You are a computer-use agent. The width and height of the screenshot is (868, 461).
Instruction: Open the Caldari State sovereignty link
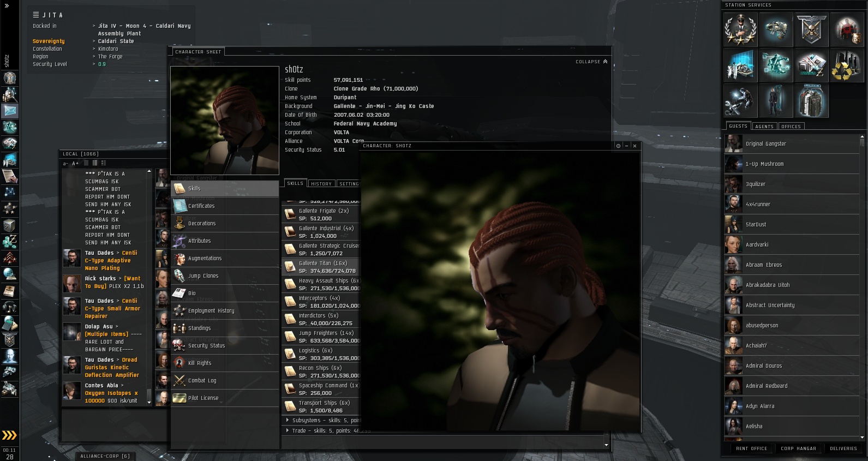(116, 41)
